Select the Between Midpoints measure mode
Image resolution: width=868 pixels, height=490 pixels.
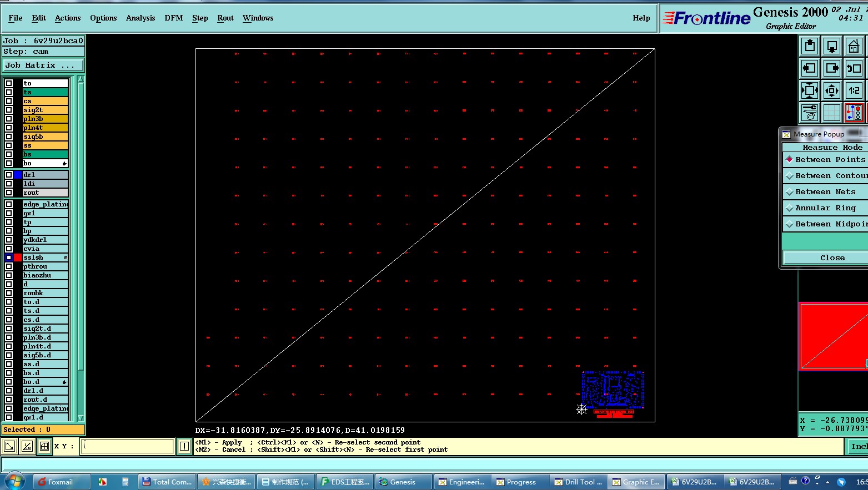(825, 224)
